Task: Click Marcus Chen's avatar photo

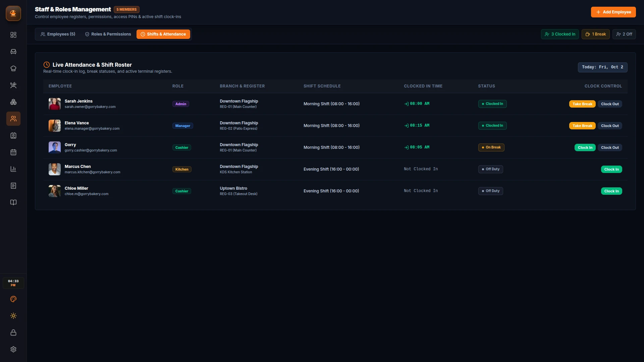Action: tap(55, 169)
